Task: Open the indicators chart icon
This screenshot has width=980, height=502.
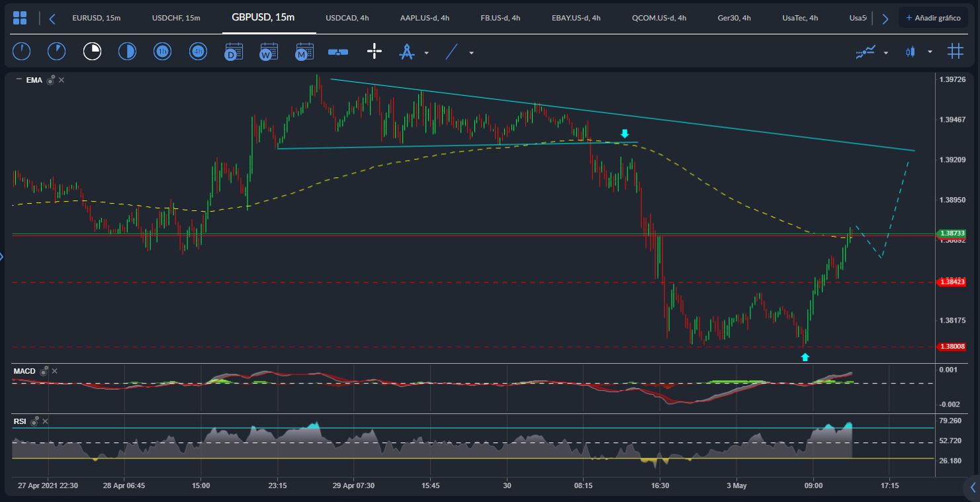Action: coord(866,52)
